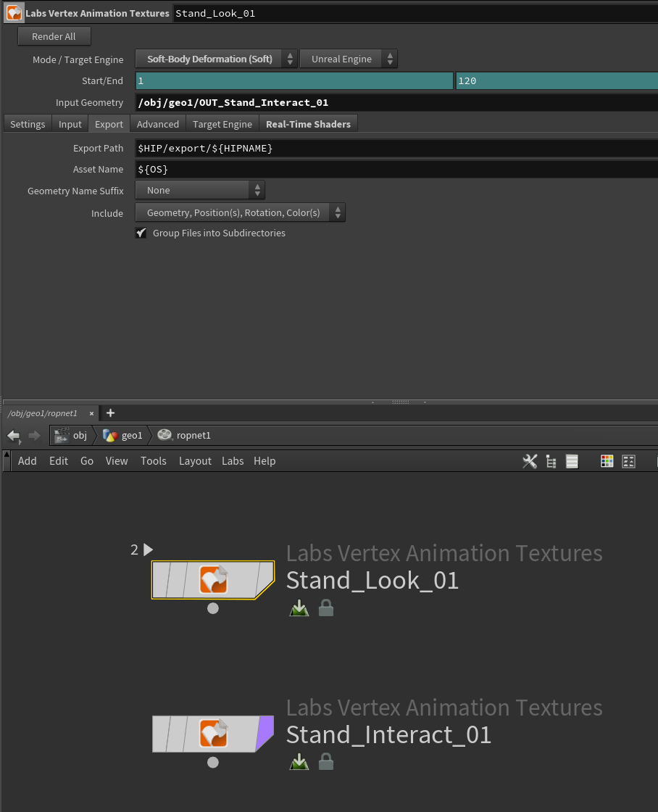
Task: Show the tree view icon in network toolbar
Action: (x=551, y=461)
